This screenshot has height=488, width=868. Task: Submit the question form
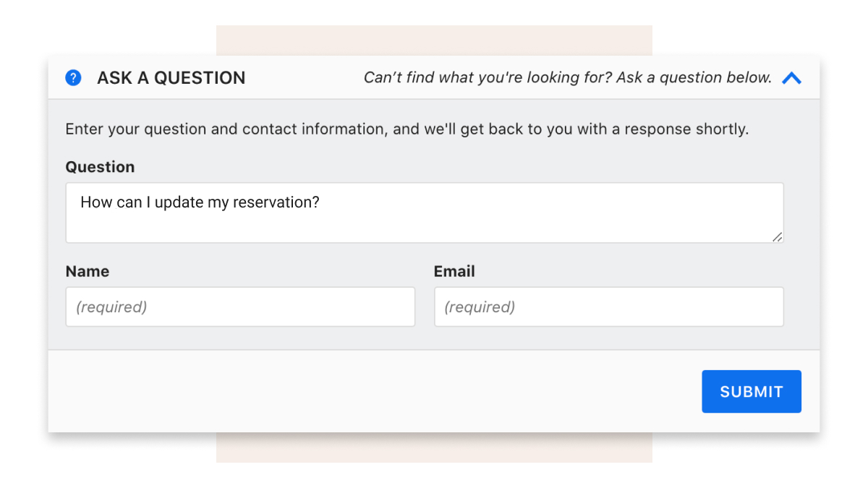pos(752,392)
